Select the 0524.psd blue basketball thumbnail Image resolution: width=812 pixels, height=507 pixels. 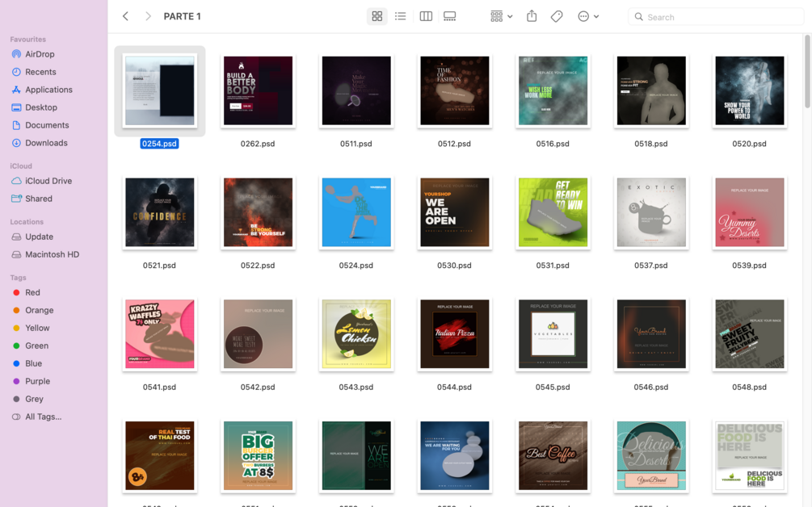pyautogui.click(x=356, y=212)
